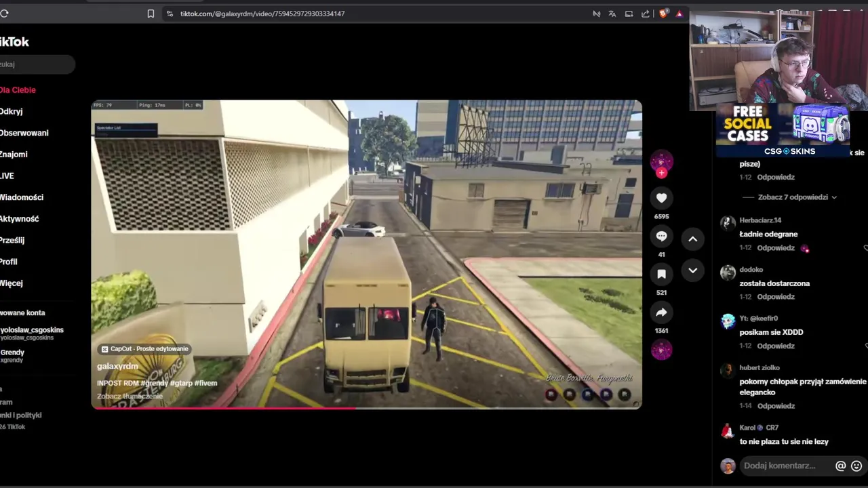Screen dimensions: 868x488
Task: Go to previous video with up arrow
Action: 692,239
